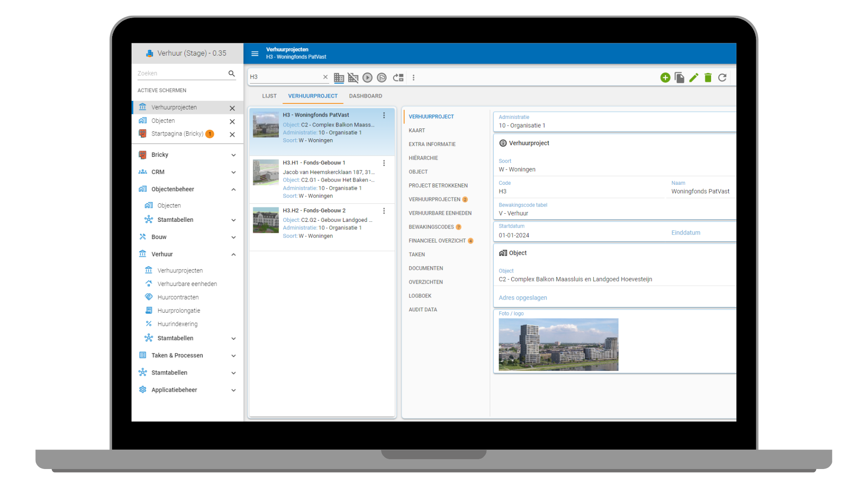Click the play circle icon in toolbar
This screenshot has height=488, width=868.
click(368, 78)
